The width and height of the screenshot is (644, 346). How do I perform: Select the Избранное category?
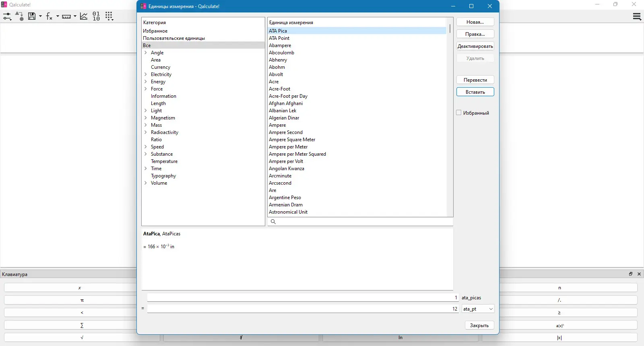point(203,31)
